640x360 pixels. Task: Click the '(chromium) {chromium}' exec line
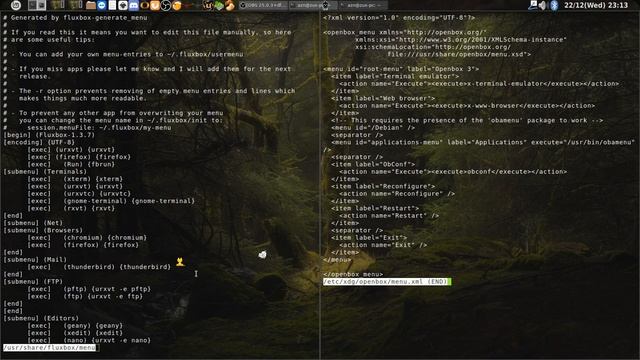[87, 238]
